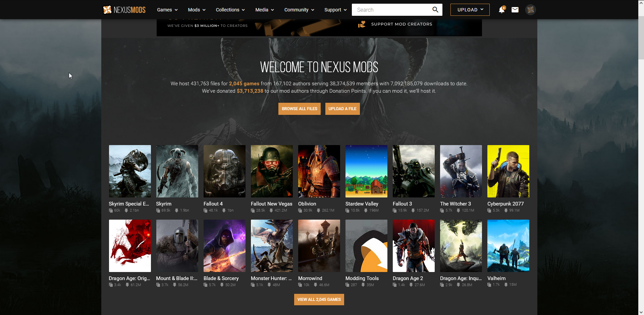This screenshot has width=644, height=315.
Task: Click the Browse All Files button
Action: (x=300, y=109)
